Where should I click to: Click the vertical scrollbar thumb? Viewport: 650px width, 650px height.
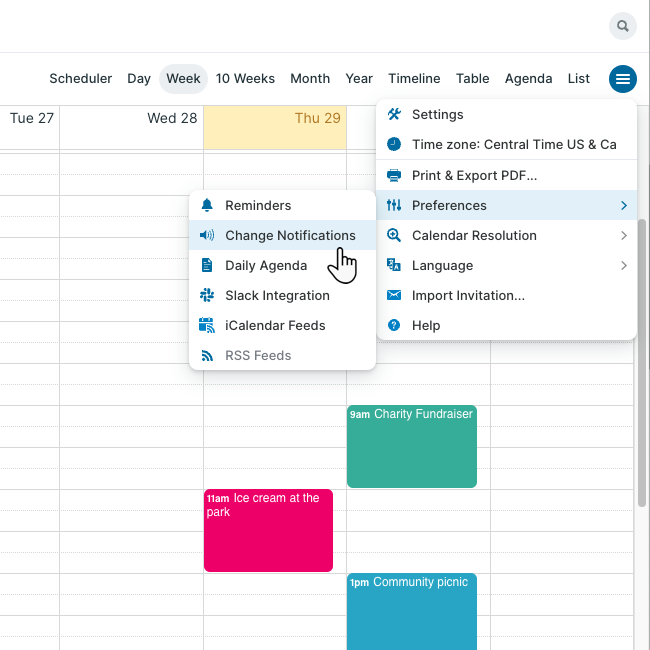(x=642, y=363)
